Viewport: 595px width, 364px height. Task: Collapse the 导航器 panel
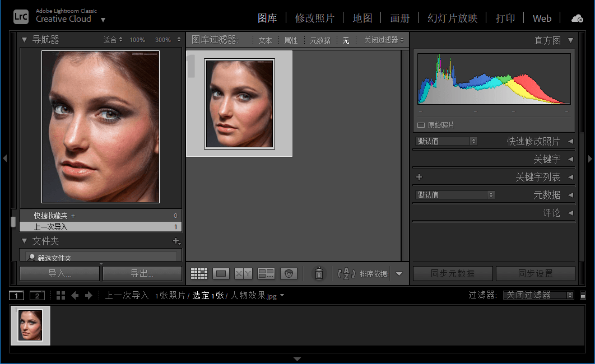24,39
